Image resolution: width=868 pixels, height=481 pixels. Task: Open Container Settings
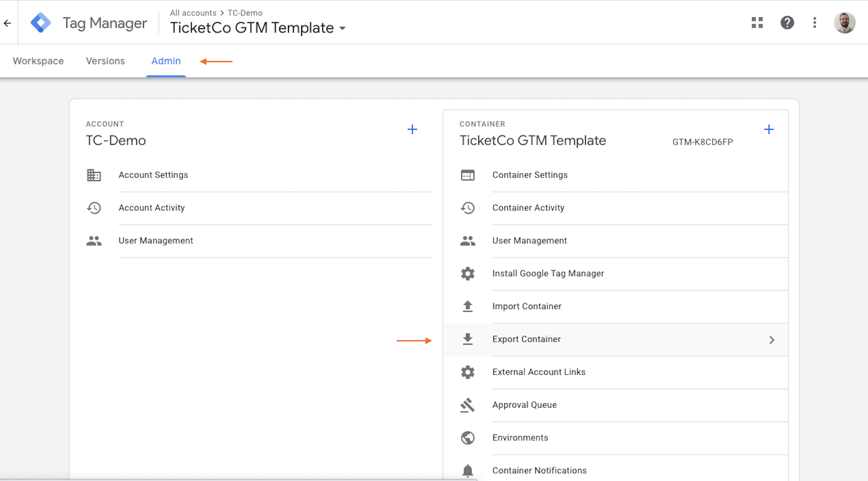coord(530,175)
